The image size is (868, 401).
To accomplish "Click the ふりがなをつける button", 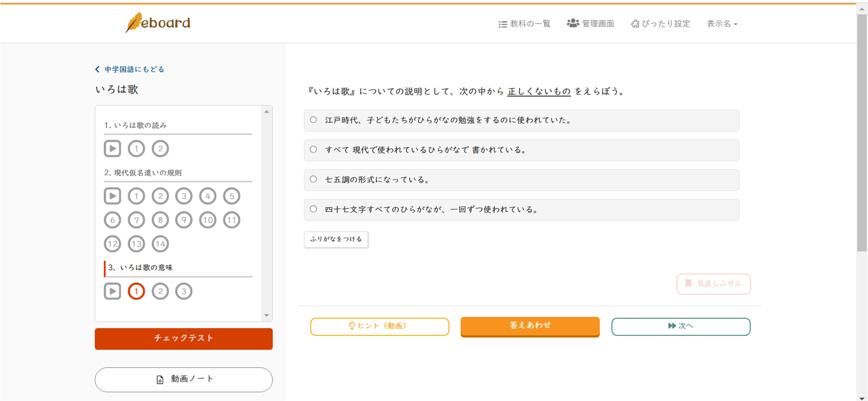I will coord(336,239).
